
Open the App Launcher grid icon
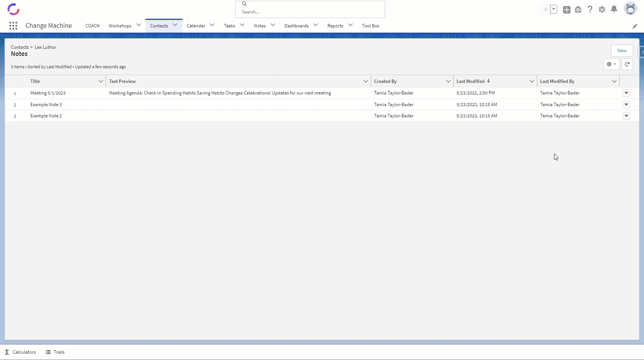[13, 25]
